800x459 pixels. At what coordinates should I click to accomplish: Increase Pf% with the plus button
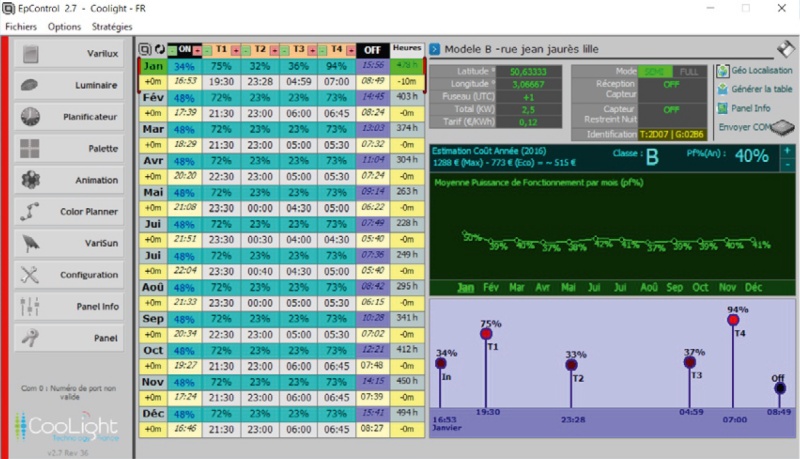click(787, 151)
